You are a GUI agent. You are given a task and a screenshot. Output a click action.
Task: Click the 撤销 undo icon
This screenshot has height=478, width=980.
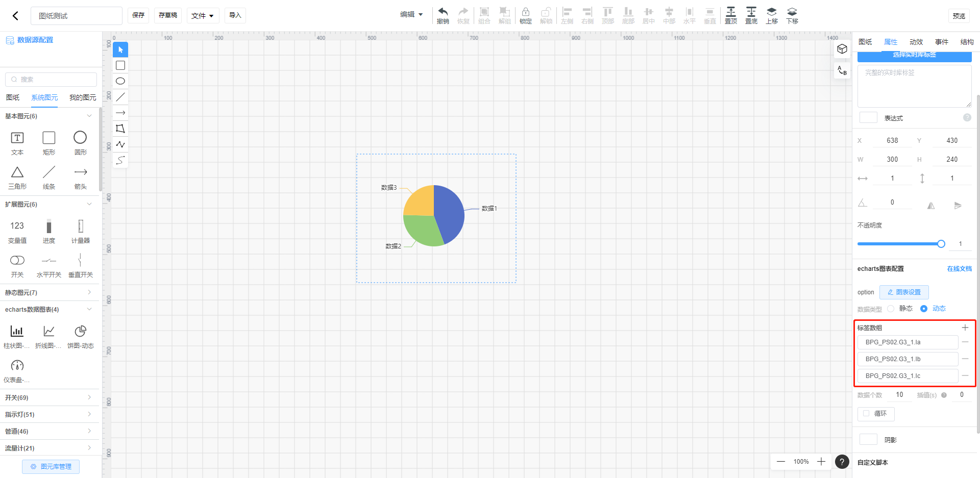[443, 15]
